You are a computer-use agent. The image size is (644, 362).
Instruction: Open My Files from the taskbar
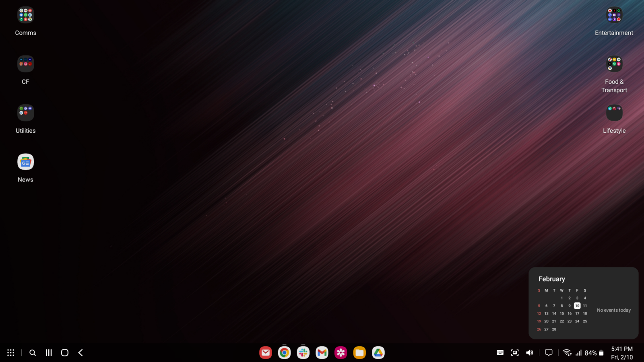click(x=359, y=353)
